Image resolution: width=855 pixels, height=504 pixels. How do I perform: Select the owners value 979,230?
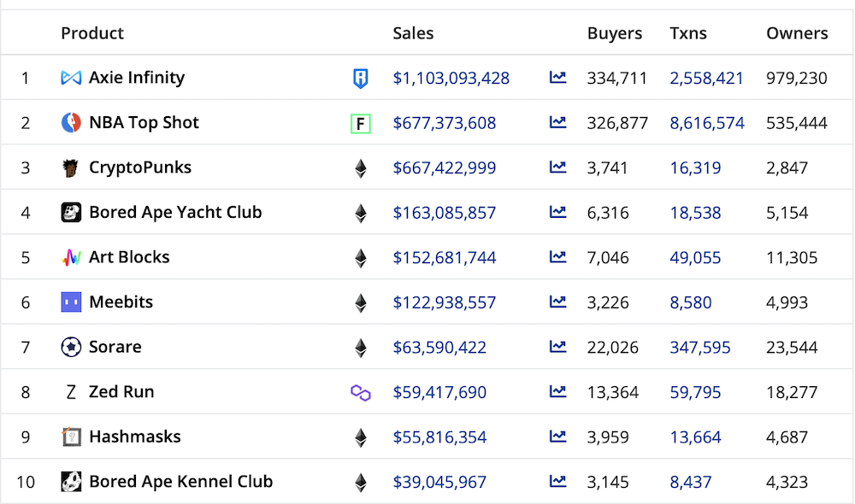point(797,79)
